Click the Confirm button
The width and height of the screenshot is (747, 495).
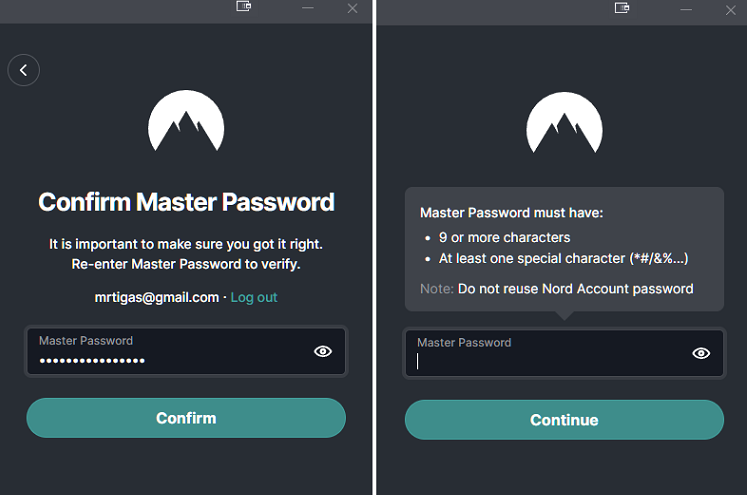[x=186, y=418]
